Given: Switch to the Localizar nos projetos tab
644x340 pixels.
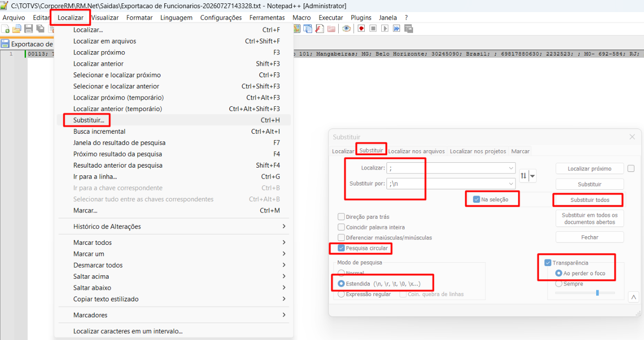Looking at the screenshot, I should click(478, 151).
